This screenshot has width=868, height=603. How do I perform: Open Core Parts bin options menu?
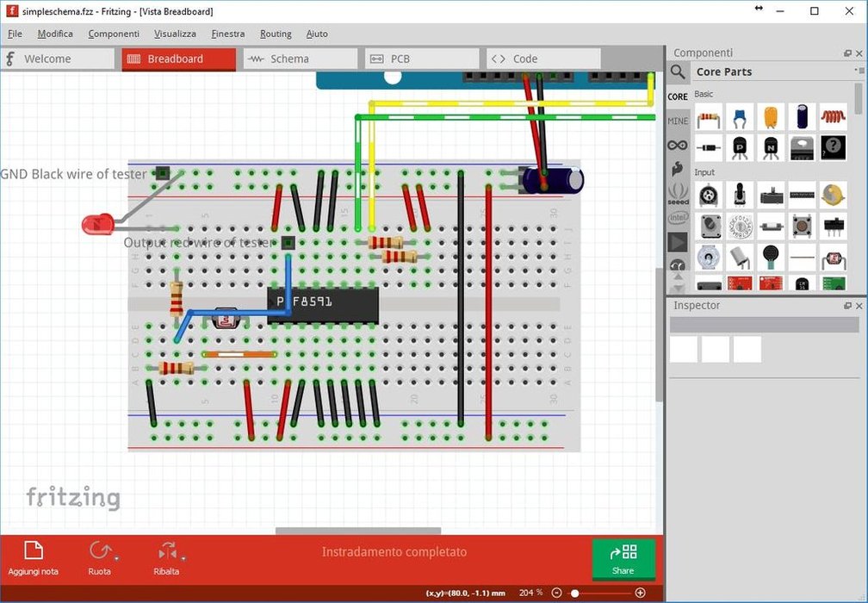click(x=859, y=71)
